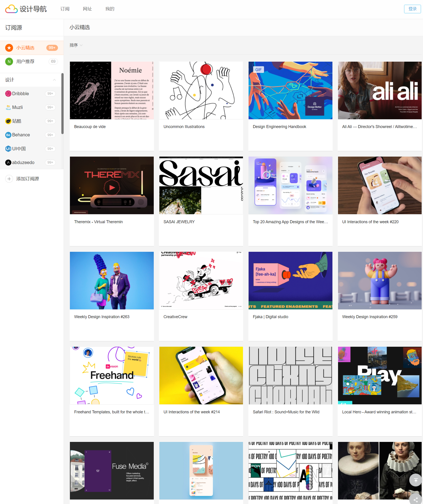This screenshot has height=504, width=423.
Task: Open SASAI JEWELRY title
Action: [179, 222]
